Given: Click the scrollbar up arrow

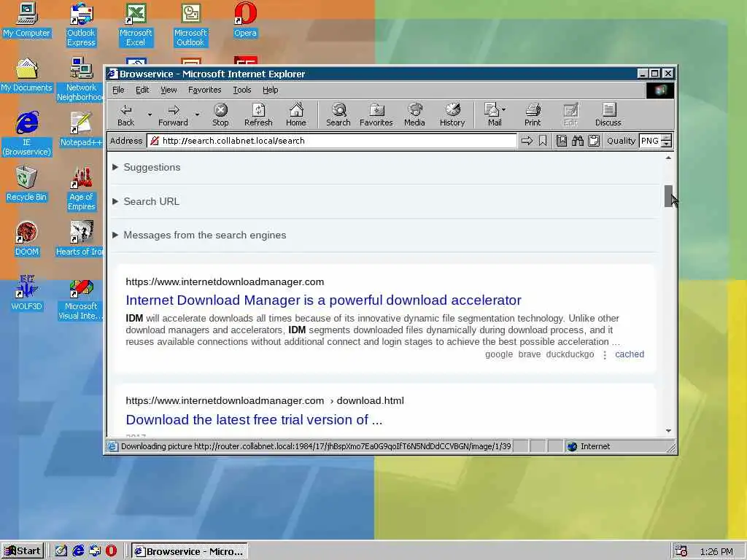Looking at the screenshot, I should click(668, 157).
